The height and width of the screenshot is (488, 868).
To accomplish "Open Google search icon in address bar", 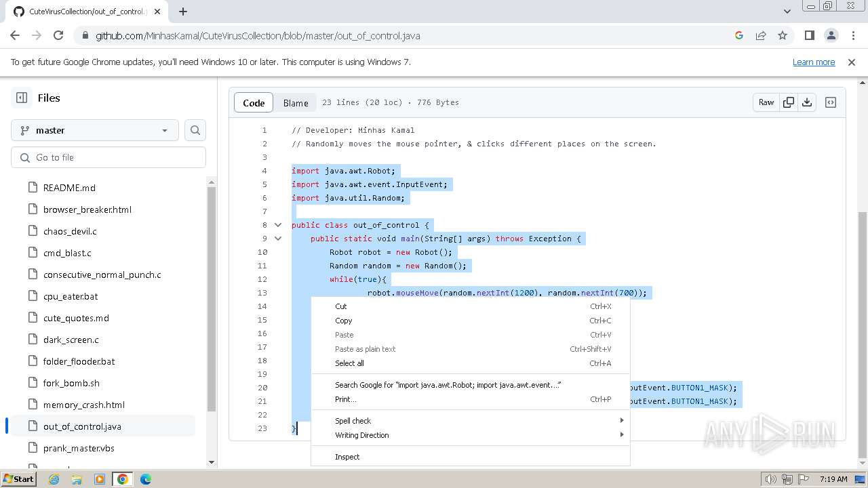I will (739, 35).
